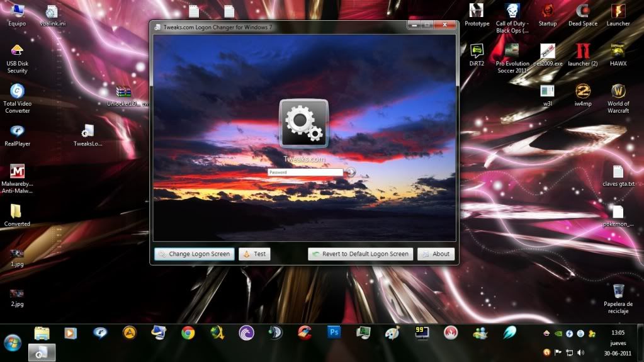
Task: Select the Call of Duty Black Ops icon
Action: (x=512, y=18)
